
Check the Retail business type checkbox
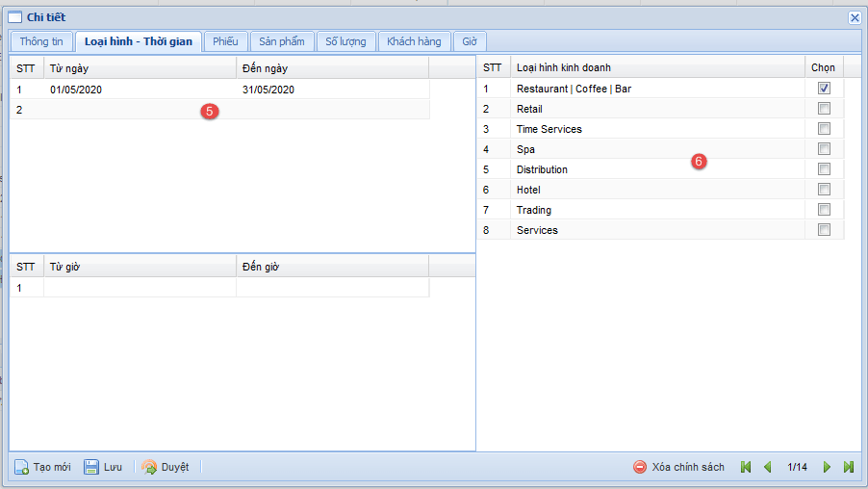click(x=824, y=109)
